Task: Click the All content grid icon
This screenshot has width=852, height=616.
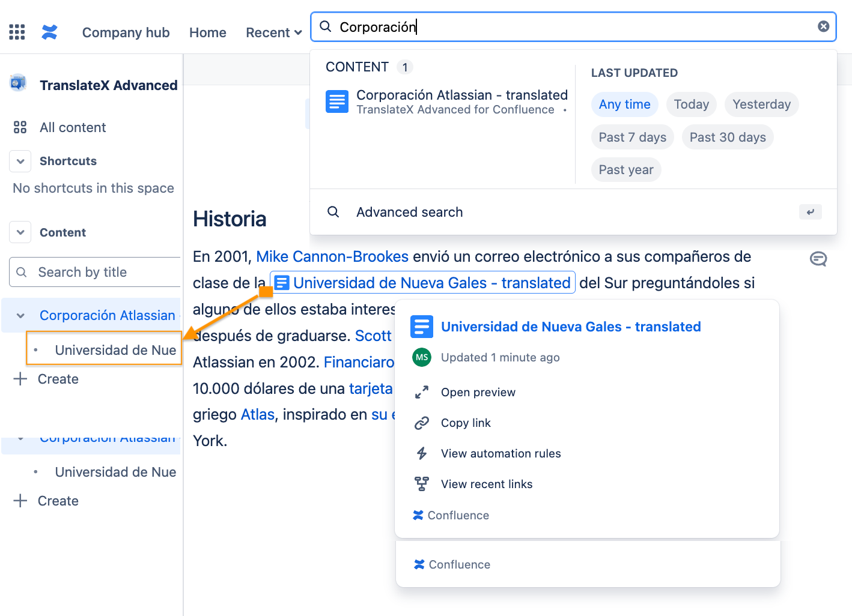Action: pos(20,127)
